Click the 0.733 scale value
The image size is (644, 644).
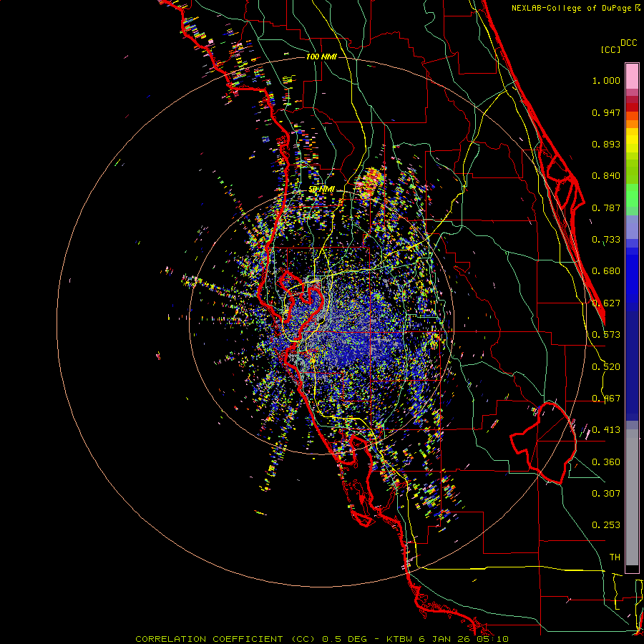pyautogui.click(x=606, y=240)
